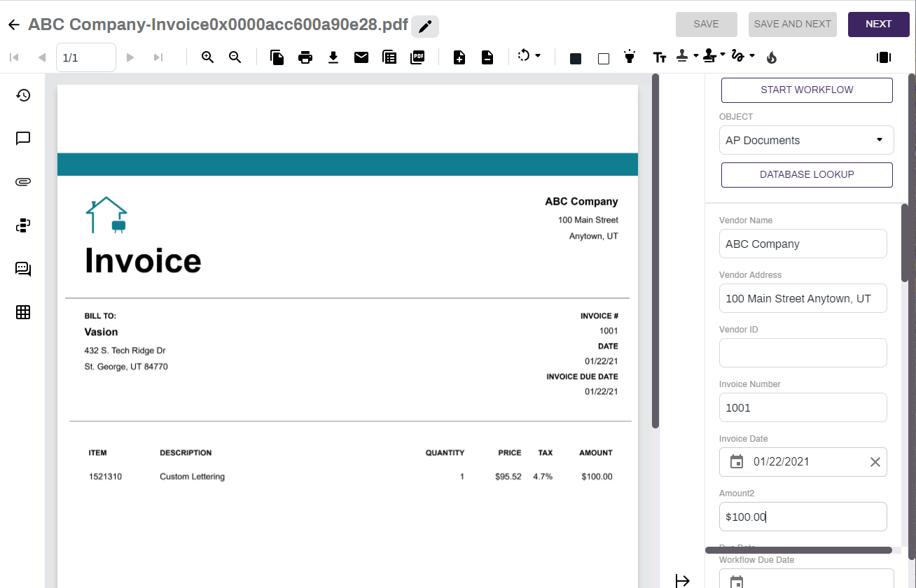
Task: Click the SAVE button
Action: (706, 24)
